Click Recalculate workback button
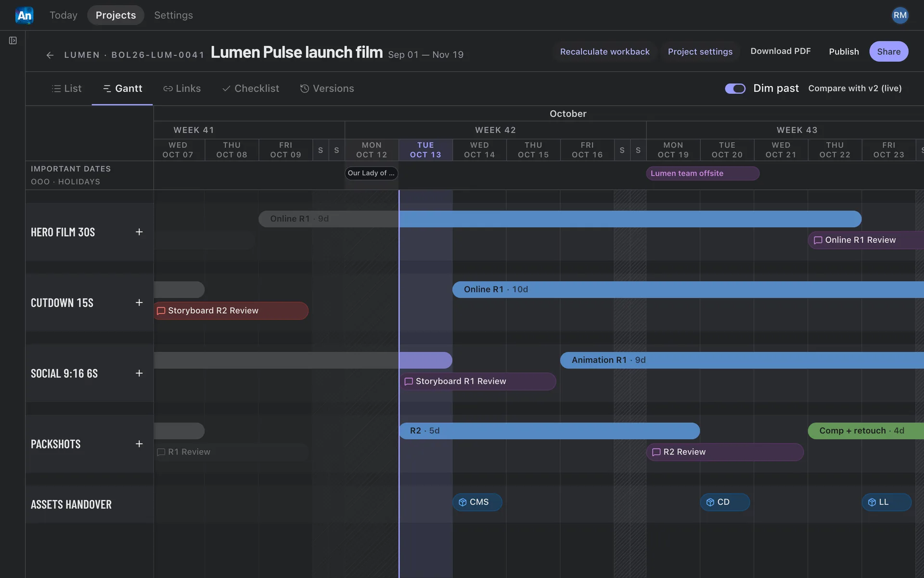924x578 pixels. tap(604, 52)
